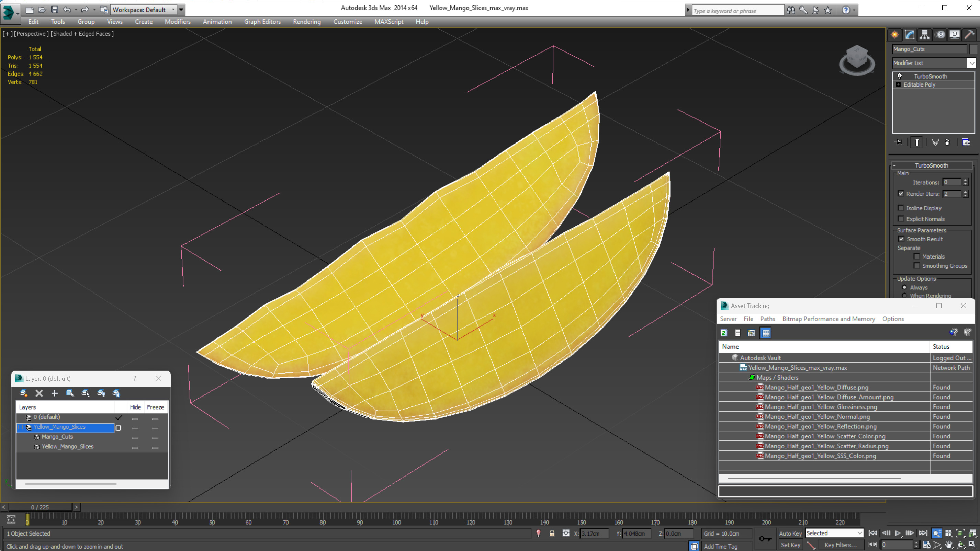Toggle Show End Result icon
Screen dimensions: 980x551
[917, 142]
